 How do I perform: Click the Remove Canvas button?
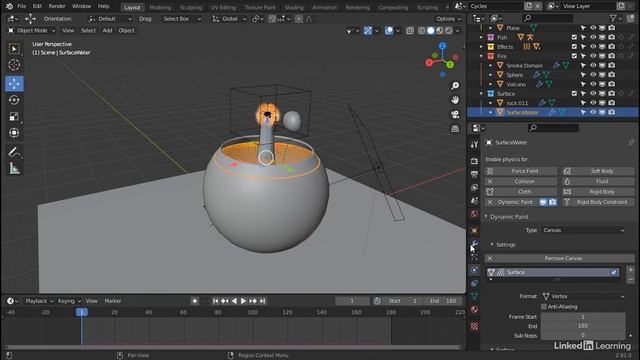(x=559, y=258)
